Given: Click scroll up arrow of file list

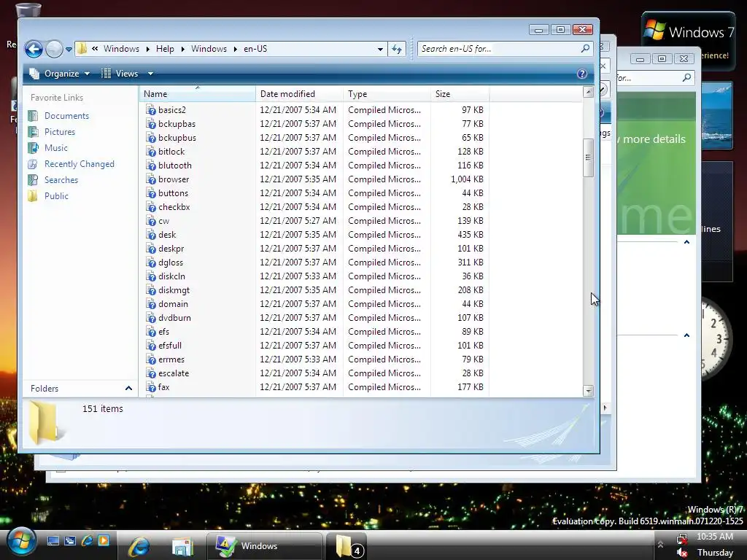Looking at the screenshot, I should pos(589,92).
